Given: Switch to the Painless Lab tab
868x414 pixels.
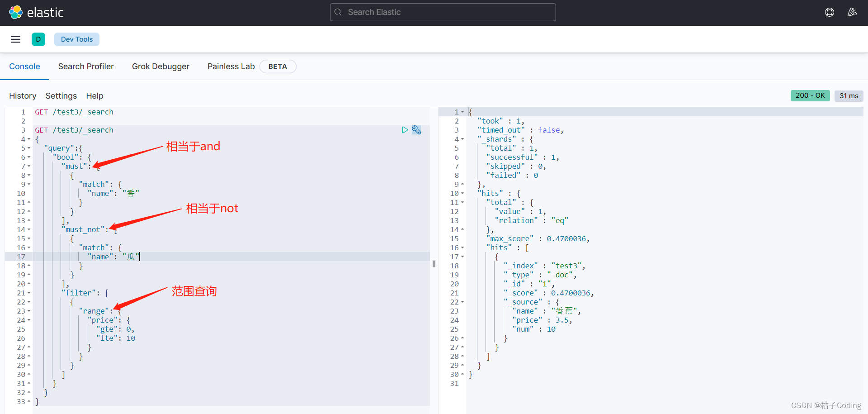Looking at the screenshot, I should (x=231, y=67).
